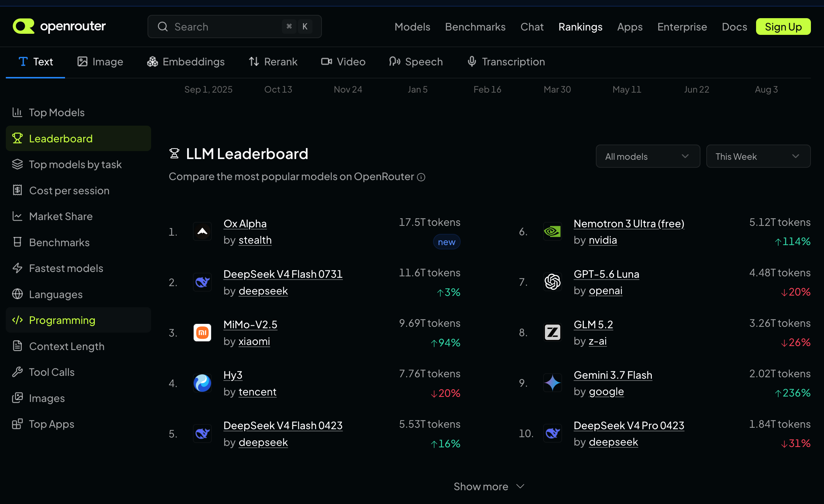The height and width of the screenshot is (504, 824).
Task: Open the stealth author link
Action: click(x=255, y=240)
